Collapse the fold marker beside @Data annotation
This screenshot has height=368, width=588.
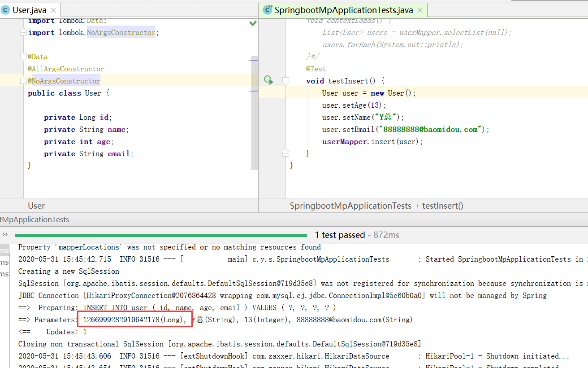(x=24, y=57)
